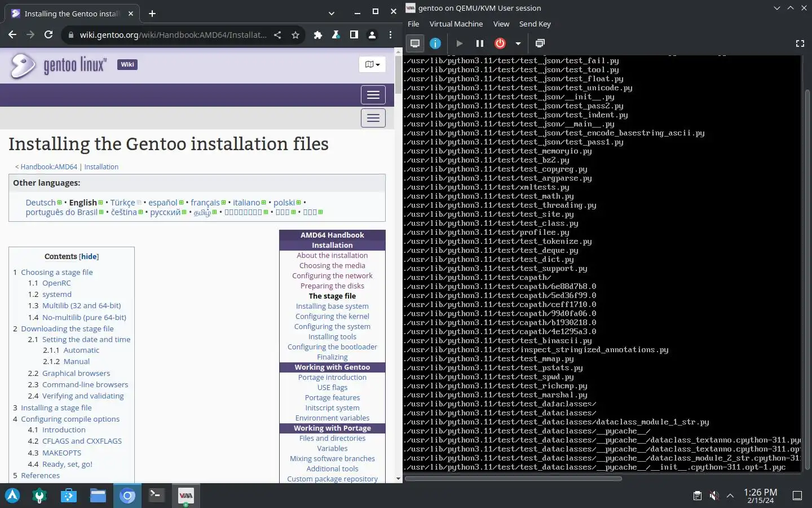Click the Gentoo Linux logo
This screenshot has height=508, width=812.
pyautogui.click(x=58, y=65)
